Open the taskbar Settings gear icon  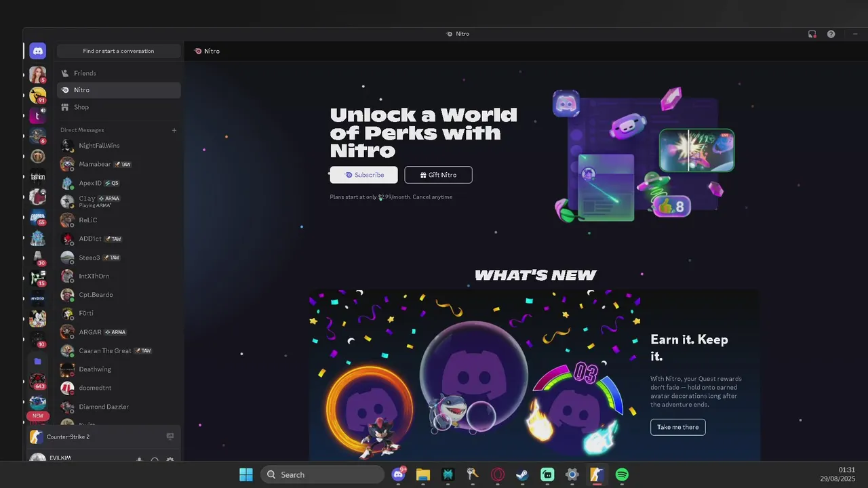tap(572, 474)
